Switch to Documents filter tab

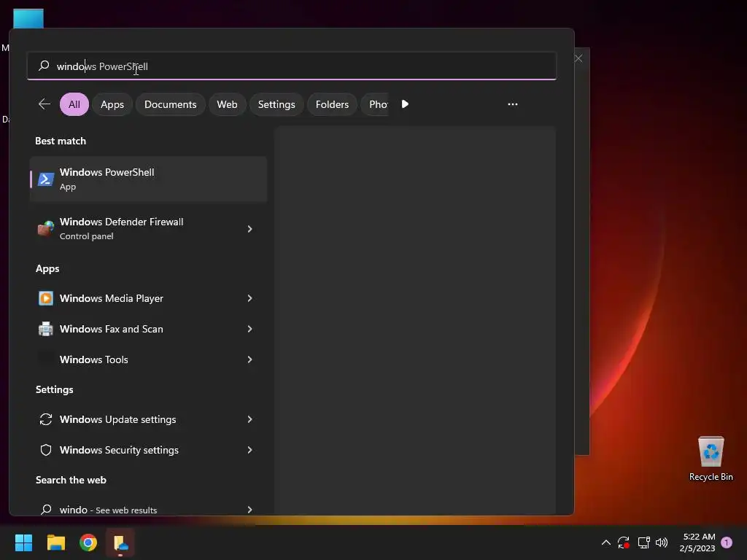pyautogui.click(x=170, y=104)
